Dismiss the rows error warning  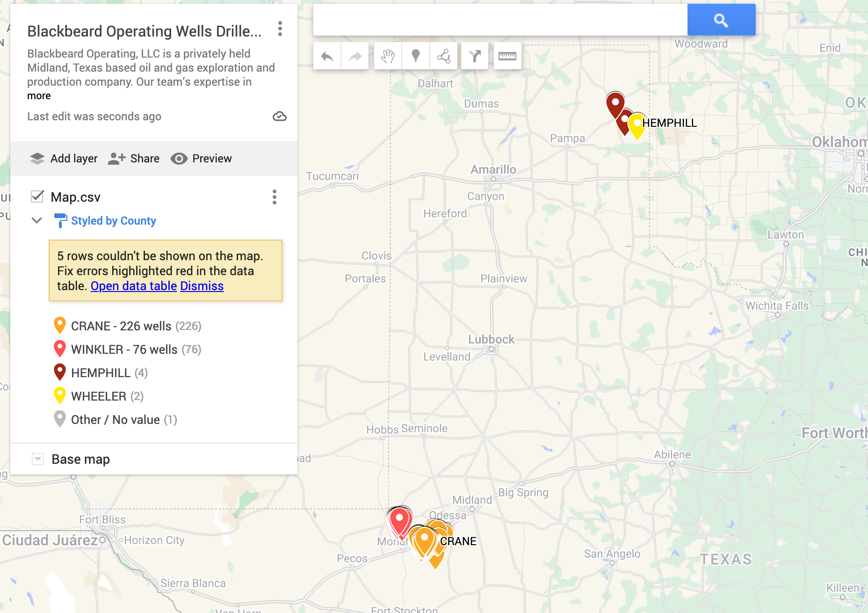[x=202, y=286]
